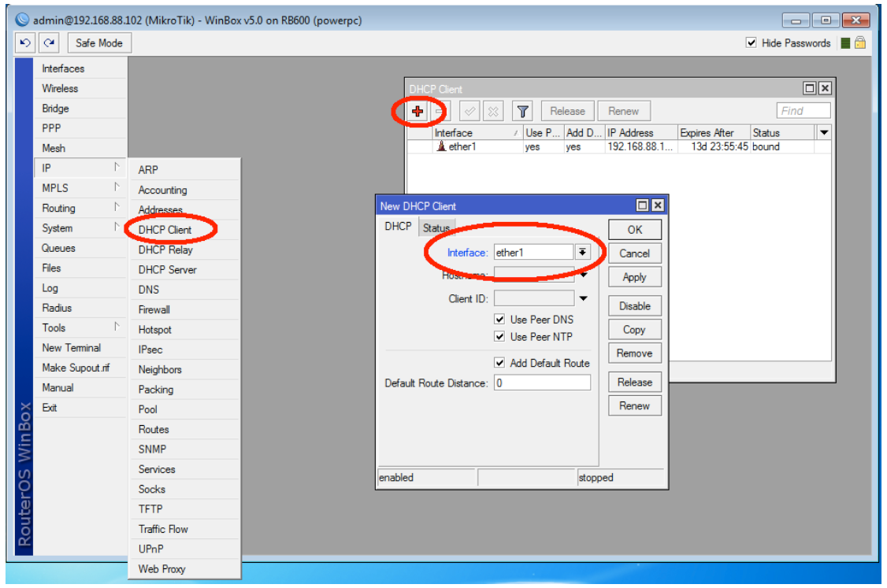Click Renew in New DHCP Client dialog
This screenshot has height=588, width=887.
(x=635, y=406)
